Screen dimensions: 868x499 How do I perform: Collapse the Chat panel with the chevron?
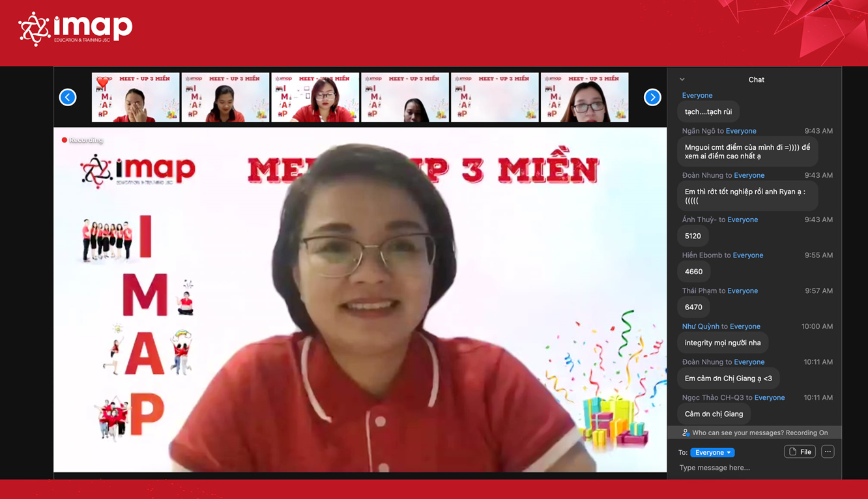682,79
